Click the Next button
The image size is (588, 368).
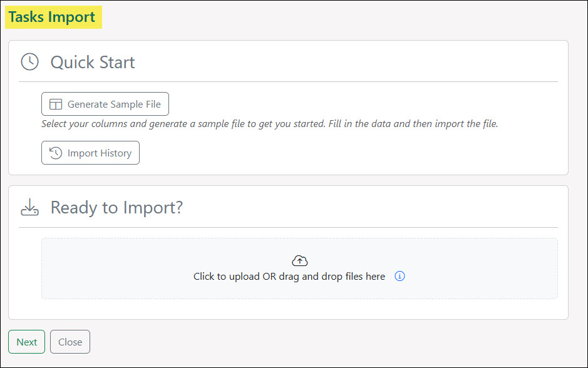[27, 342]
